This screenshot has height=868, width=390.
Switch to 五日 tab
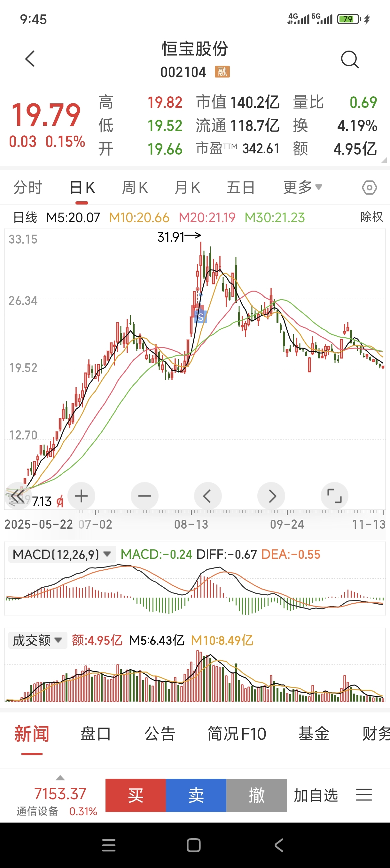coord(241,187)
